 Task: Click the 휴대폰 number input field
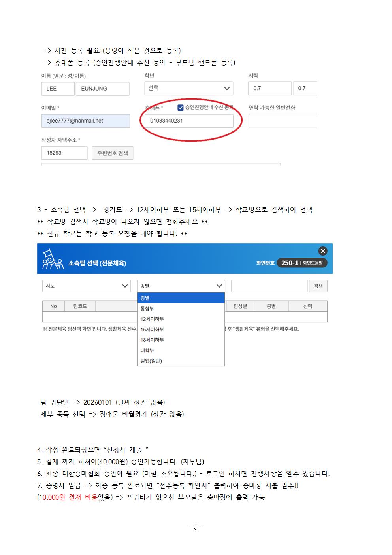point(189,121)
